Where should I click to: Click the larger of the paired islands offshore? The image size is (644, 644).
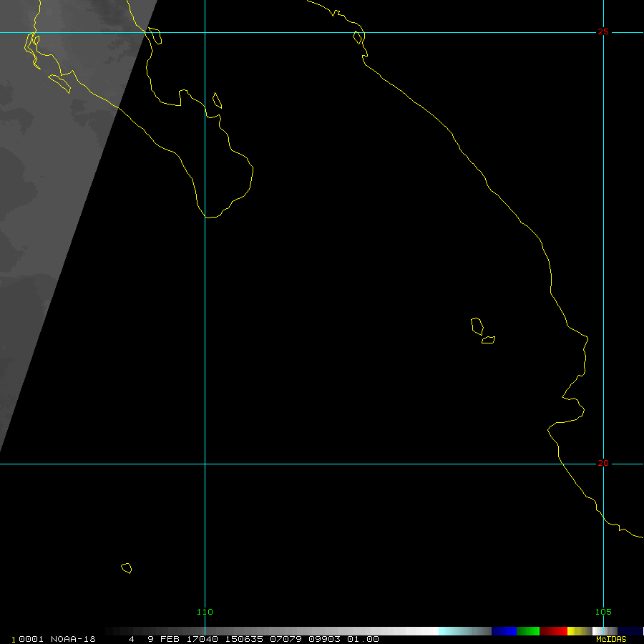(477, 326)
